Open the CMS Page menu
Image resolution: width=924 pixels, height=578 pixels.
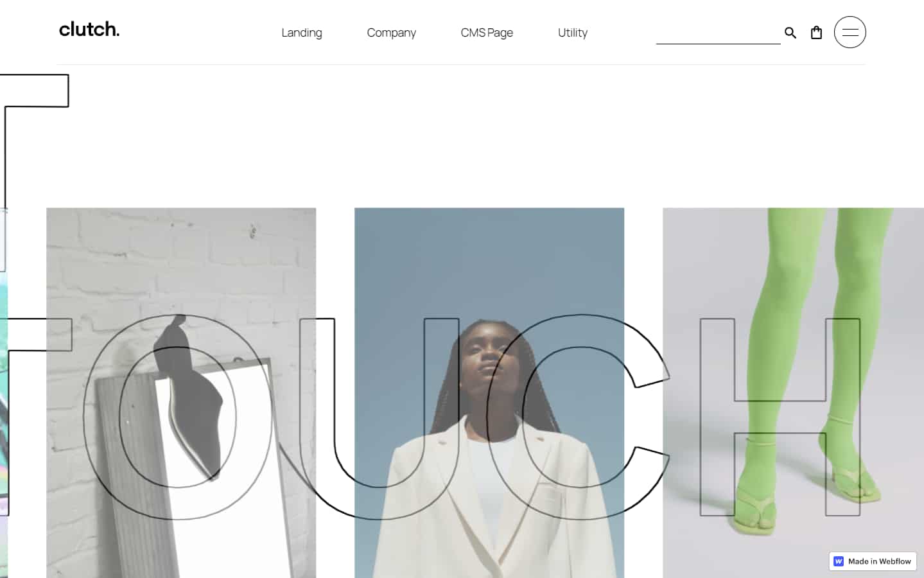point(487,33)
